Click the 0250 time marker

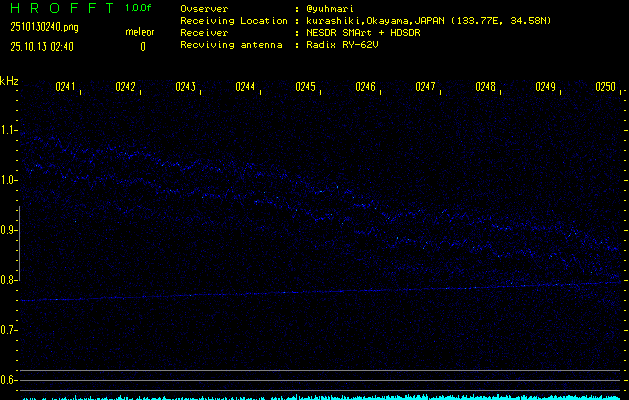[x=606, y=87]
